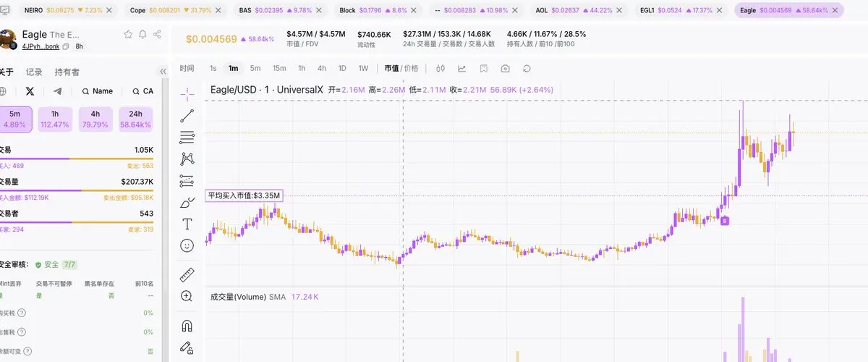Select the crosshair cursor tool
This screenshot has width=868, height=362.
pyautogui.click(x=187, y=93)
